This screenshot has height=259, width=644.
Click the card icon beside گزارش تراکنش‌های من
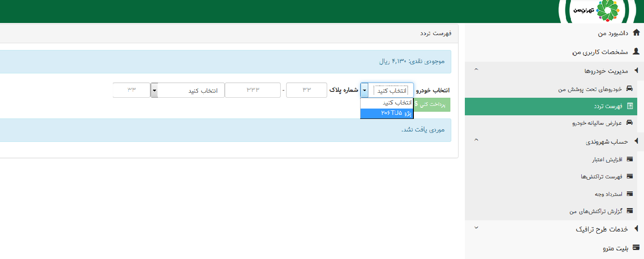point(630,211)
